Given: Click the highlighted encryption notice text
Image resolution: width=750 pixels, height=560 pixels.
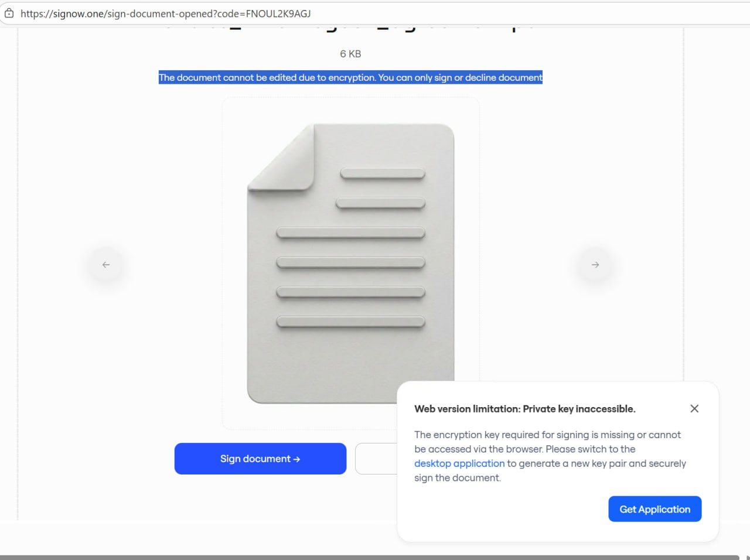Looking at the screenshot, I should tap(350, 77).
